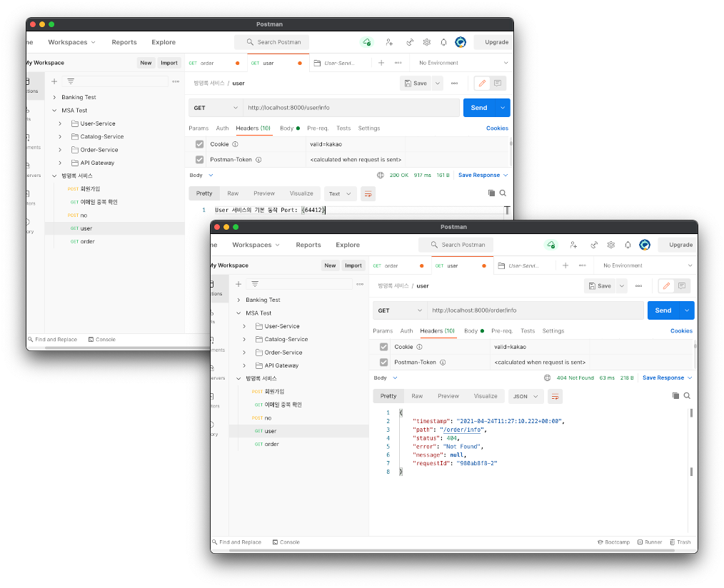Uncheck the Postman-Token checkbox in back window
The image size is (724, 588).
pyautogui.click(x=199, y=160)
